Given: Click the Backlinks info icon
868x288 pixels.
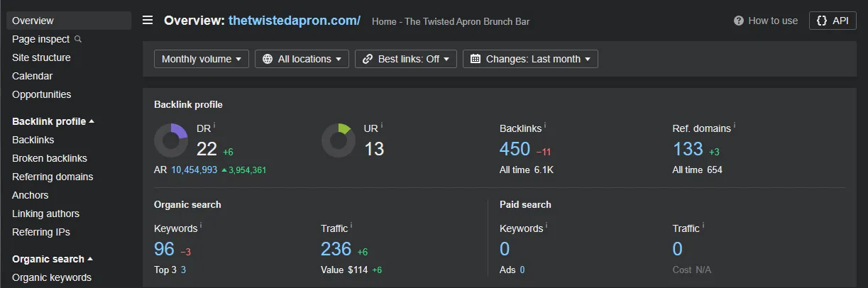Looking at the screenshot, I should tap(545, 126).
